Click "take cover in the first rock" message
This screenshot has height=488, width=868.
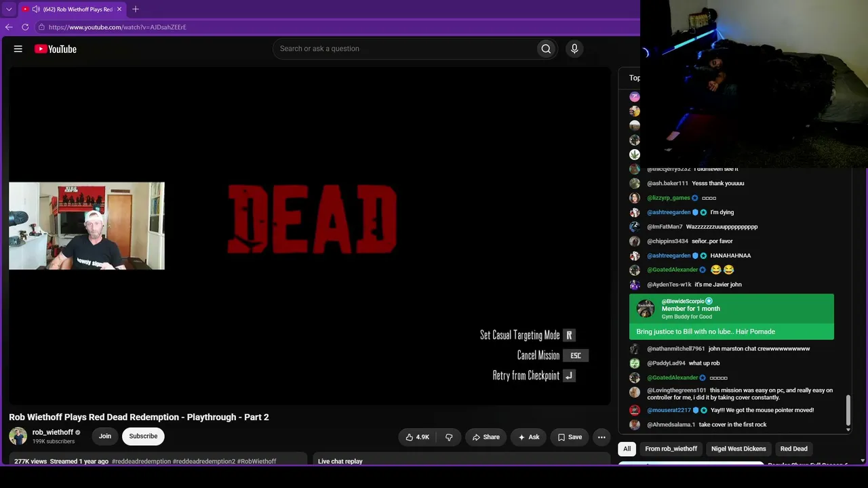pos(732,425)
